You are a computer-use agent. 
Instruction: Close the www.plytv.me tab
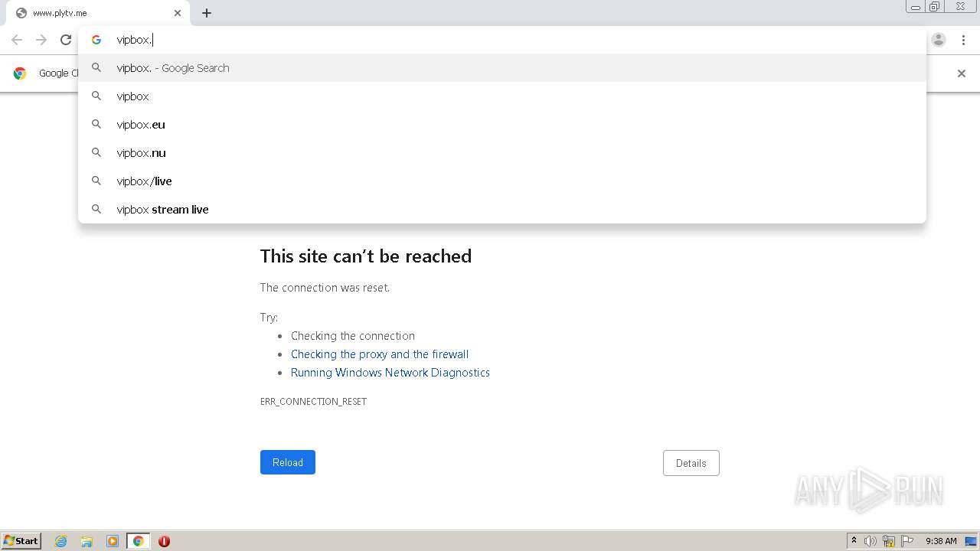click(x=178, y=13)
